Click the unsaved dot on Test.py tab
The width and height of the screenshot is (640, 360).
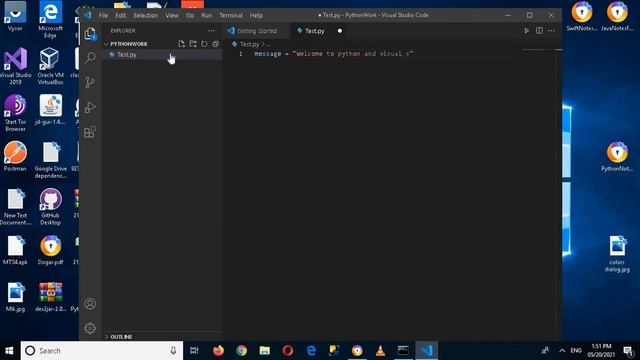pyautogui.click(x=340, y=31)
